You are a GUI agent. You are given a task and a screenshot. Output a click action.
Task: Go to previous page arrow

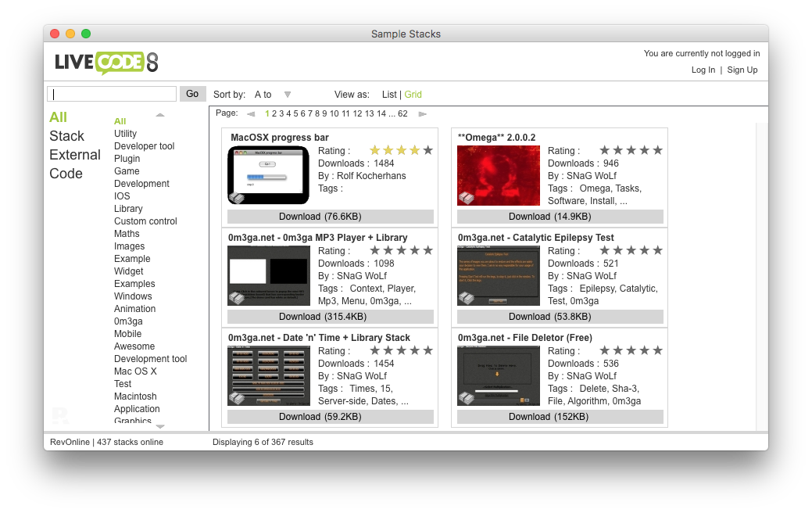251,114
